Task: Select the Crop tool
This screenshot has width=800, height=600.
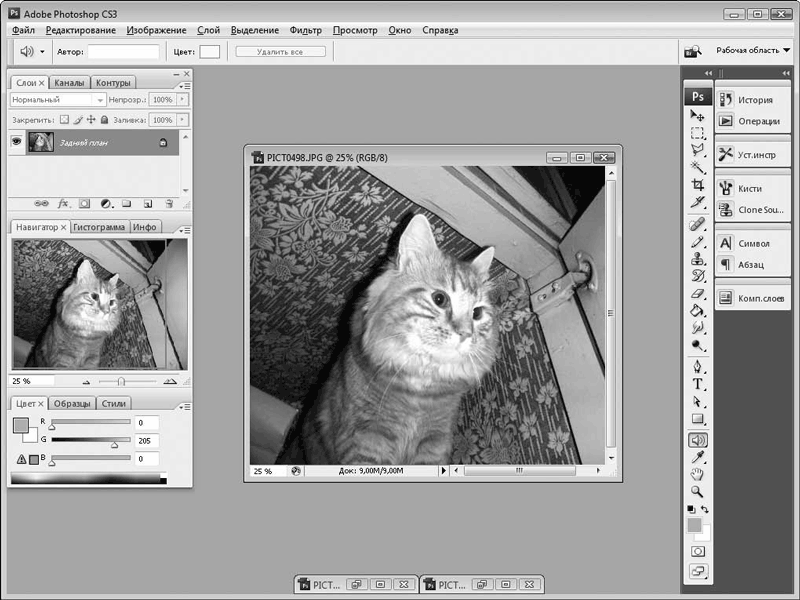Action: tap(698, 185)
